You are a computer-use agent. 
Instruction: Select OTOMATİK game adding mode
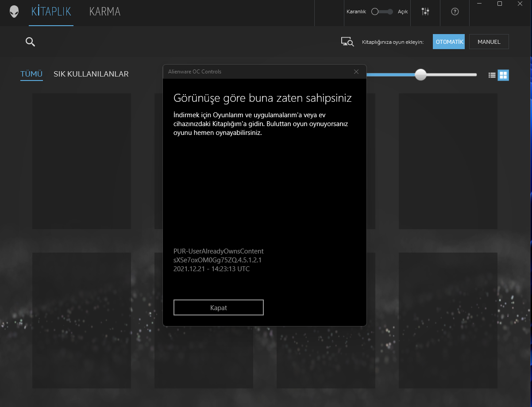click(449, 42)
